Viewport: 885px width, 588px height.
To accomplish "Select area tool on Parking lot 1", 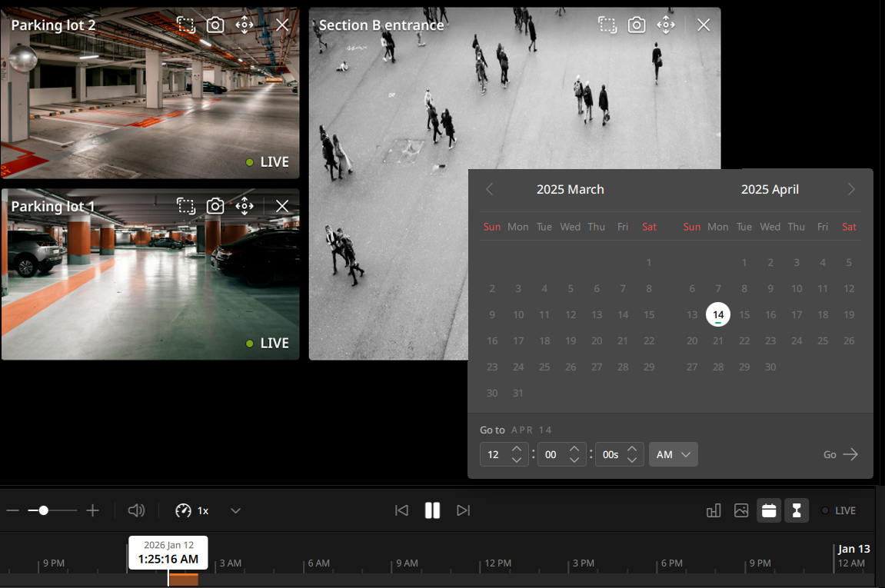I will pos(186,206).
